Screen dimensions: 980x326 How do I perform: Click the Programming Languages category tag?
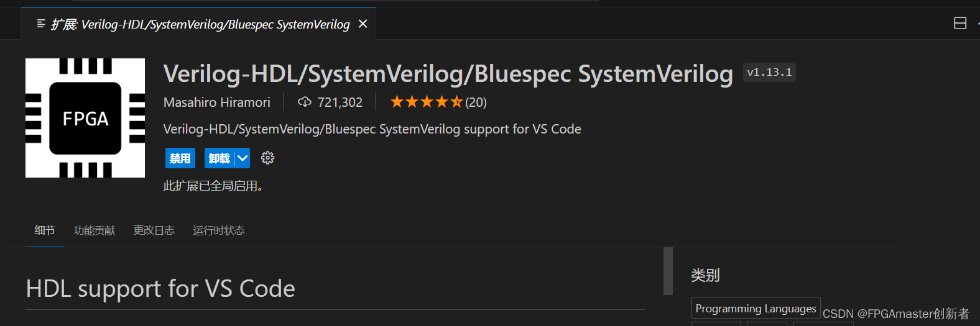756,309
